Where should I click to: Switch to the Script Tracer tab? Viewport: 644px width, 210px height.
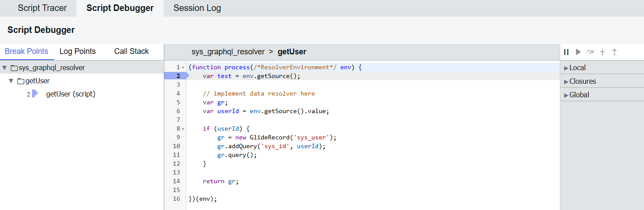(42, 8)
